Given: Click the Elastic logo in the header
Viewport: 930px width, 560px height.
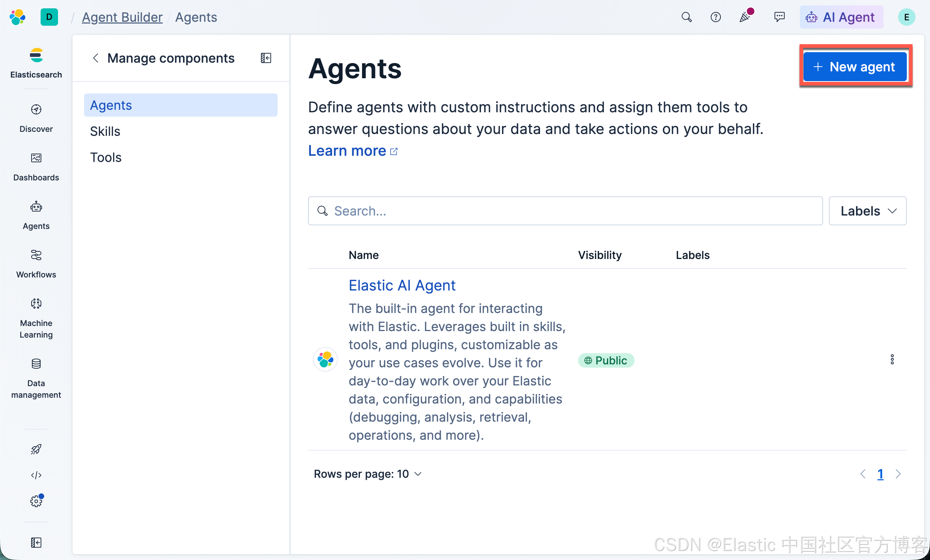Looking at the screenshot, I should [x=18, y=17].
